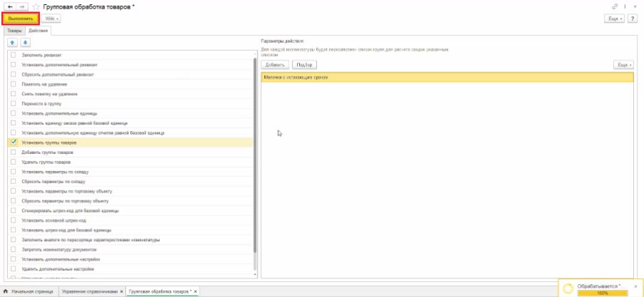Click the scroll-down arrow of actions list
The image size is (644, 297).
pos(255,274)
